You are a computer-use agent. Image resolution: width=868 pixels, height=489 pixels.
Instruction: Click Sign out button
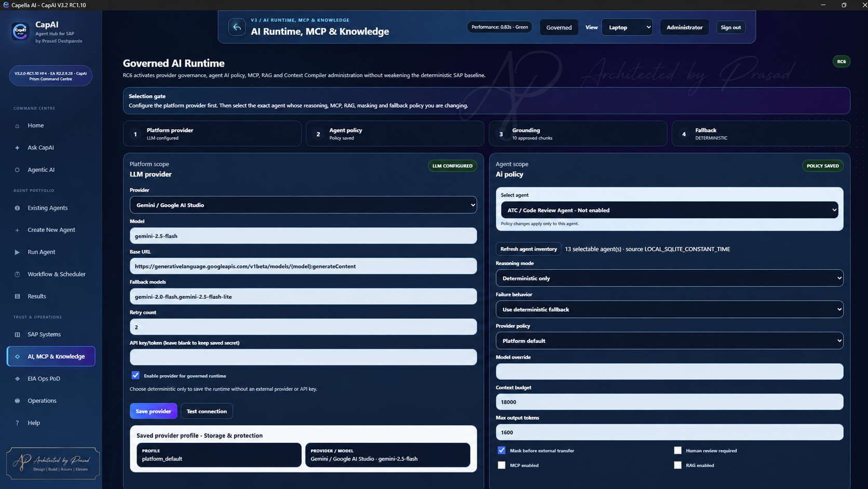[x=730, y=27]
